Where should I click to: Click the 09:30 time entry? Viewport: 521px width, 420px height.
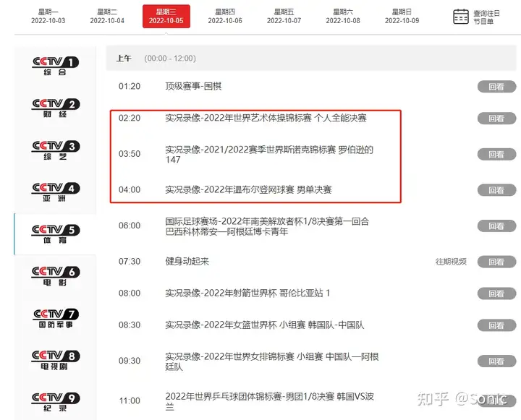tap(130, 361)
